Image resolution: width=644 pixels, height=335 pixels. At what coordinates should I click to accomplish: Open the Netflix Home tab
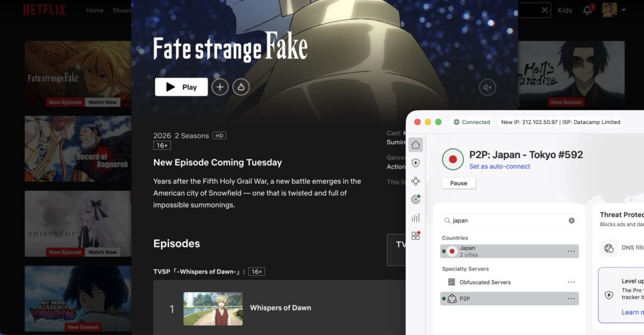click(x=94, y=10)
